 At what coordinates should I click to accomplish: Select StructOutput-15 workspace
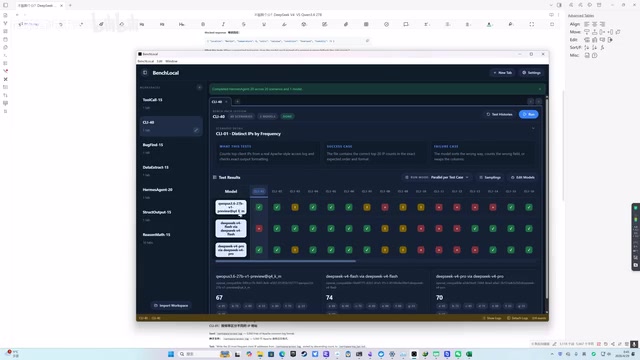pos(171,216)
